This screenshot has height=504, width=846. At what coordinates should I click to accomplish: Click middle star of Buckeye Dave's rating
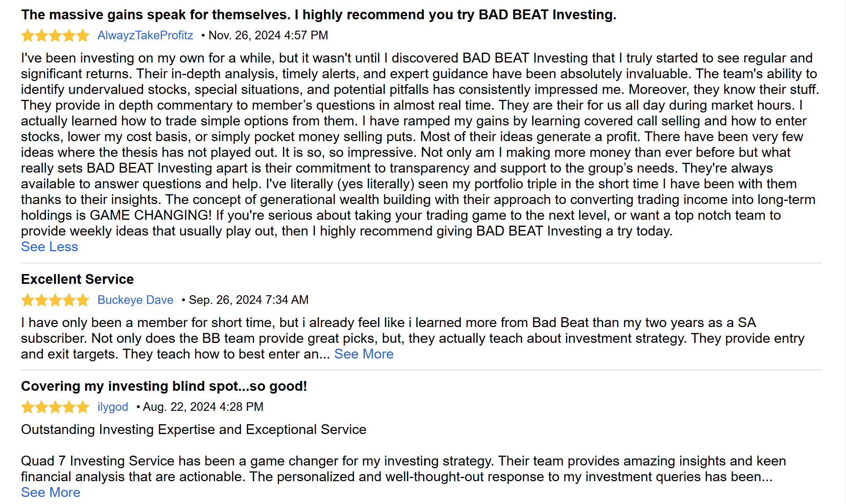[55, 300]
